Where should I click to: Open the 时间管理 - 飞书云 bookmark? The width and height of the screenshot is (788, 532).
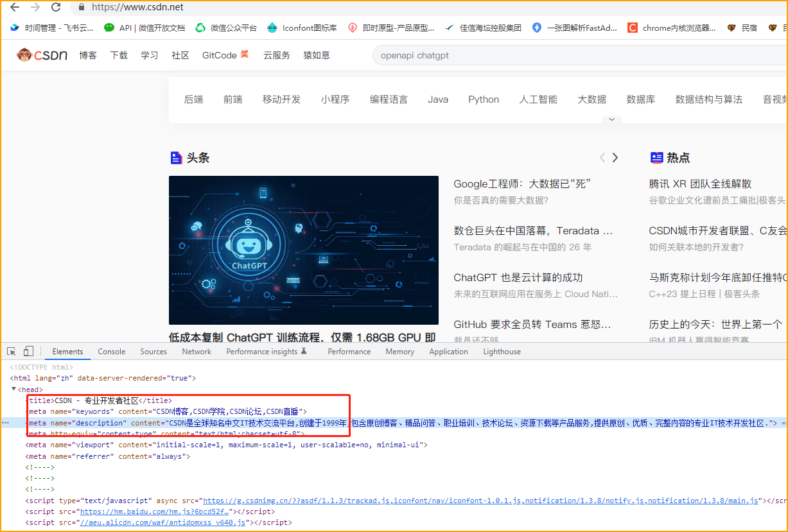51,28
